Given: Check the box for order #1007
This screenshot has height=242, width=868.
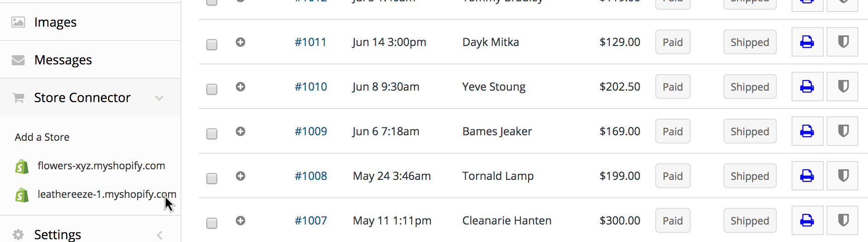Looking at the screenshot, I should click(212, 223).
